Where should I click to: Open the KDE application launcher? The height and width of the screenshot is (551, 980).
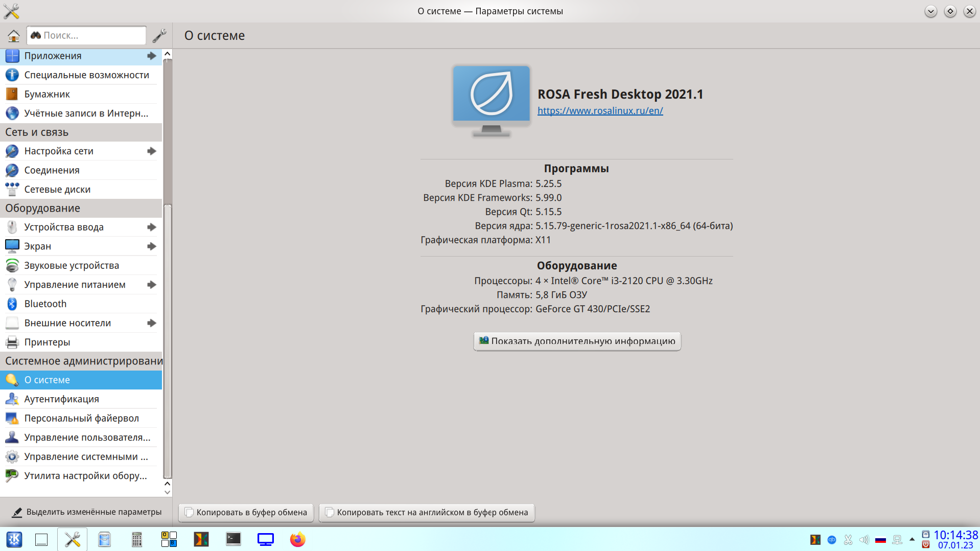[14, 539]
